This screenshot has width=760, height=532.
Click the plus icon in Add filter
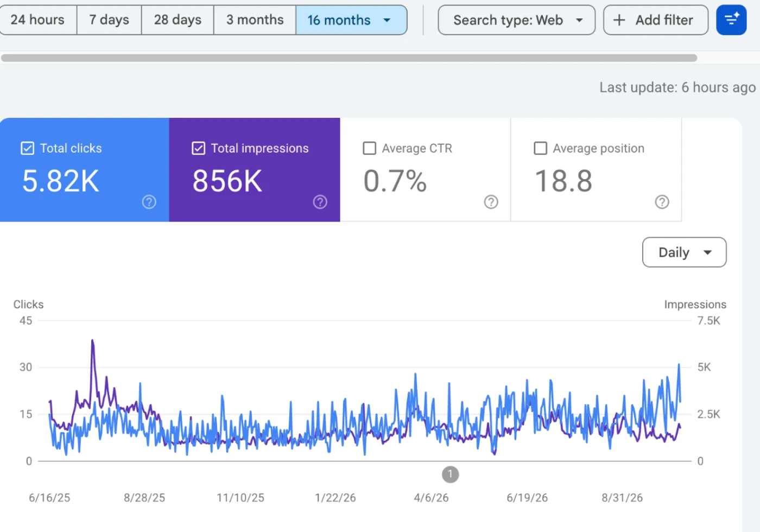(x=619, y=20)
